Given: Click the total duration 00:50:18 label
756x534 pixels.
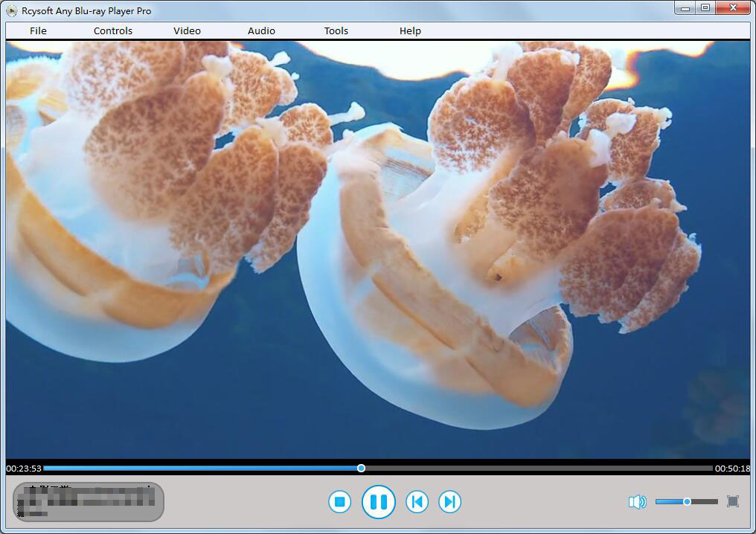Looking at the screenshot, I should click(732, 469).
